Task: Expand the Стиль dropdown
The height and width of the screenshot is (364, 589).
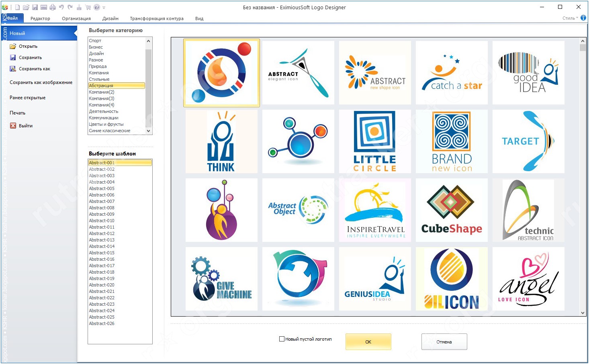Action: coord(570,18)
